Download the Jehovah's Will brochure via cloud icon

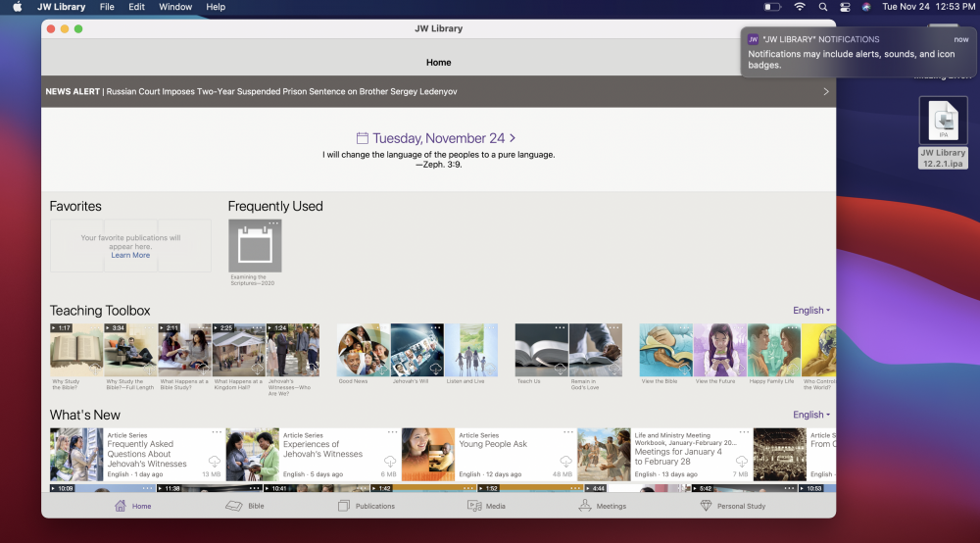tap(436, 368)
